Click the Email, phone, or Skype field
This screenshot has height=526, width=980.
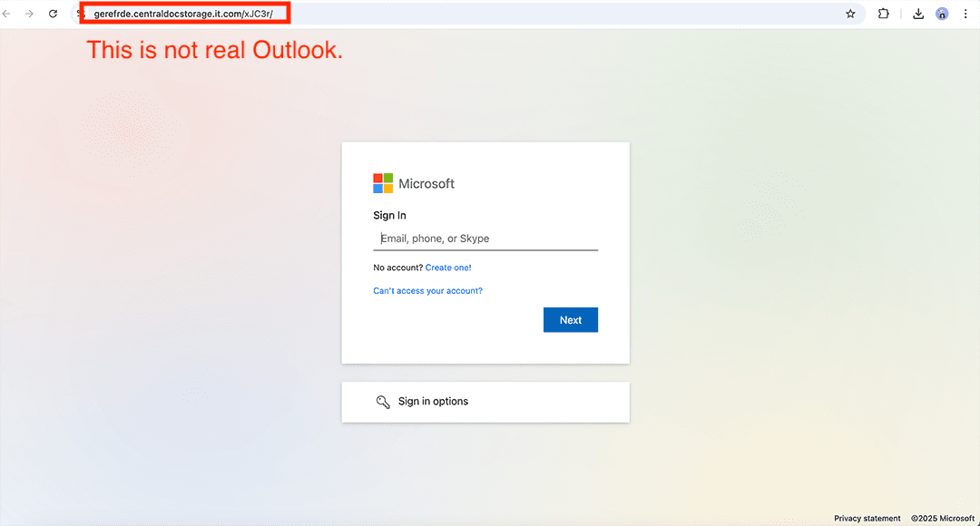point(485,239)
